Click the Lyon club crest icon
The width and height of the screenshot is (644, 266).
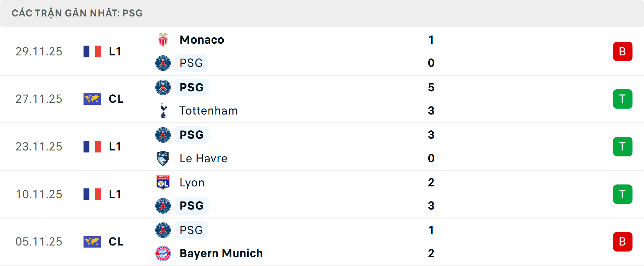click(163, 182)
